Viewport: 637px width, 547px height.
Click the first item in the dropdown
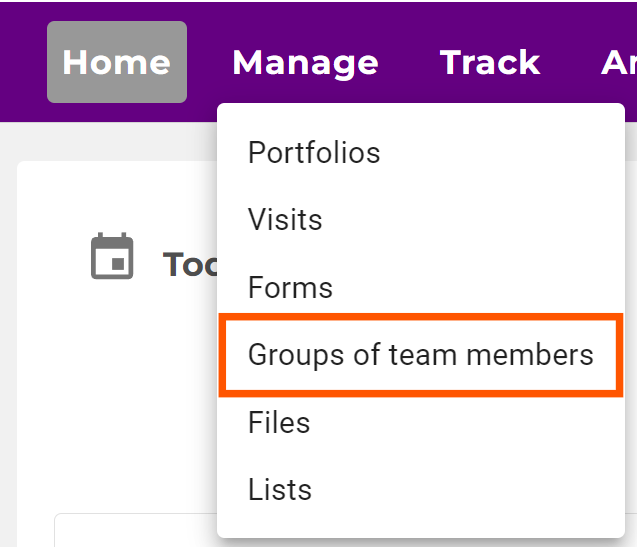pyautogui.click(x=314, y=153)
